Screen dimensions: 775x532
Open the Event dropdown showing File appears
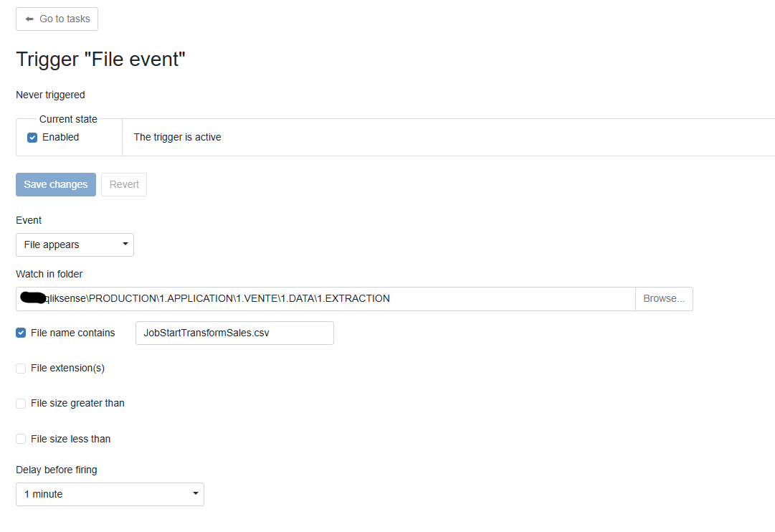75,244
